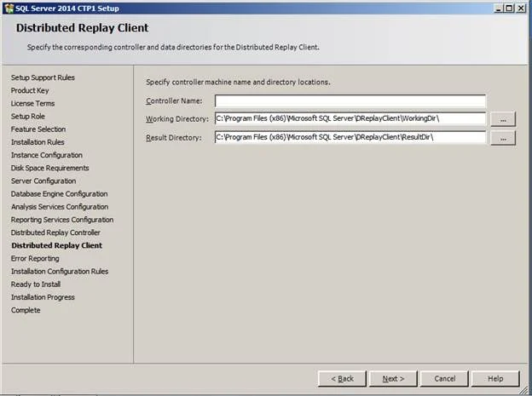Proceed with the Next button
Viewport: 532px width, 396px height.
pyautogui.click(x=393, y=379)
